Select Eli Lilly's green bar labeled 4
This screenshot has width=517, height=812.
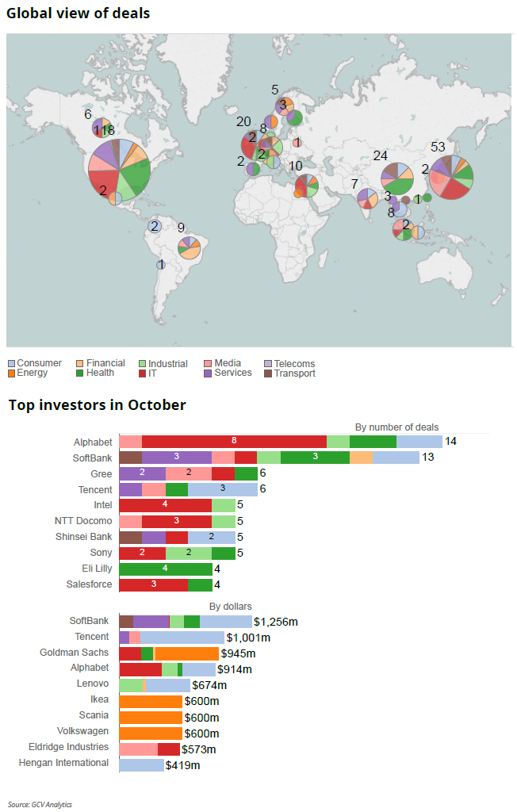166,569
